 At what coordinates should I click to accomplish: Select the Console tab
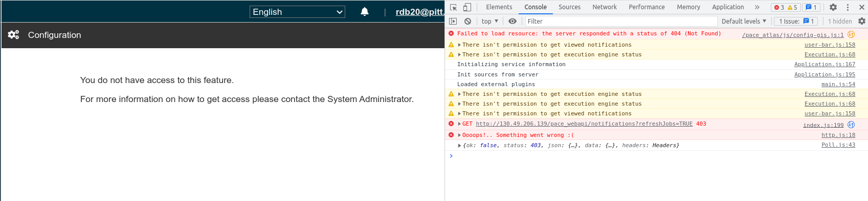[x=536, y=7]
